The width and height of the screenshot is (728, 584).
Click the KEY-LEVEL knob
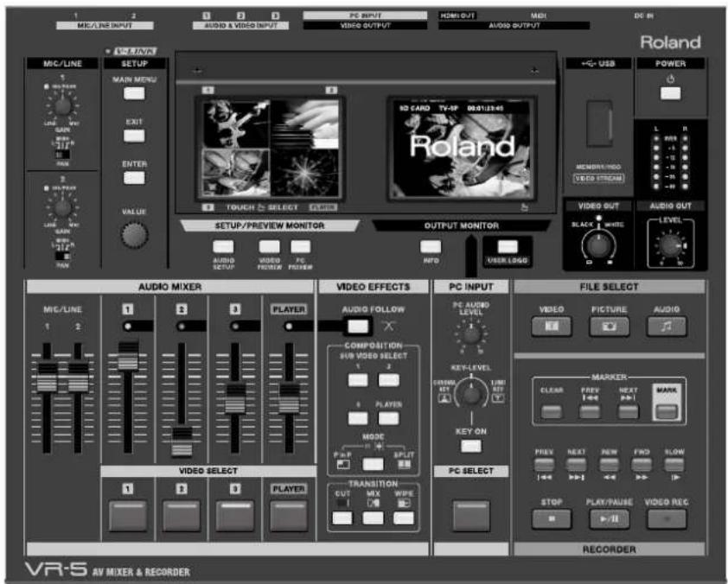click(x=471, y=394)
